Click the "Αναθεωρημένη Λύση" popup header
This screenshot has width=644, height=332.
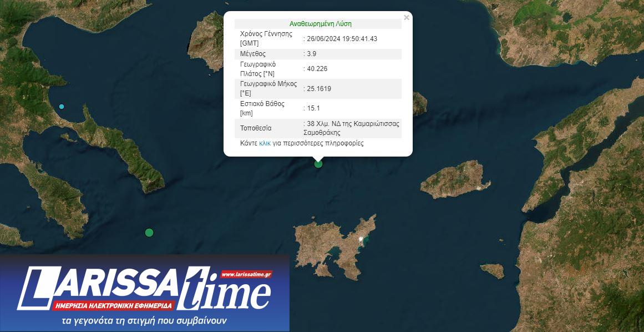tap(320, 24)
